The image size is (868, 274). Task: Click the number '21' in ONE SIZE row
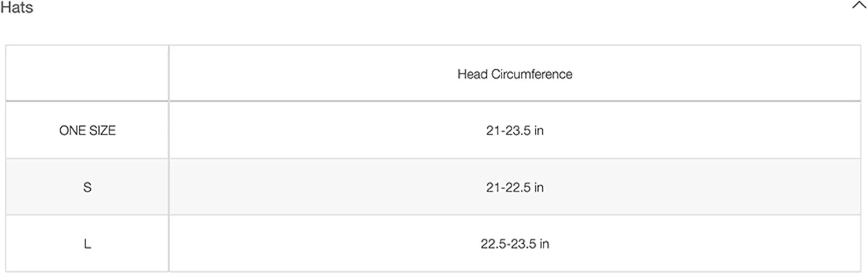tap(492, 131)
